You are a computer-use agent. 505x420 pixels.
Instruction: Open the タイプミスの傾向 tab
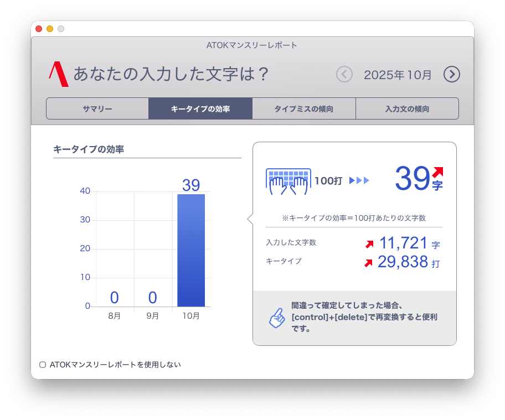pos(303,109)
